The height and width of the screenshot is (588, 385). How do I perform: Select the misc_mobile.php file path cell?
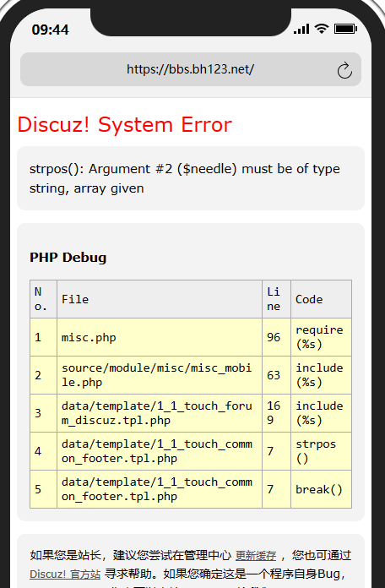click(160, 375)
